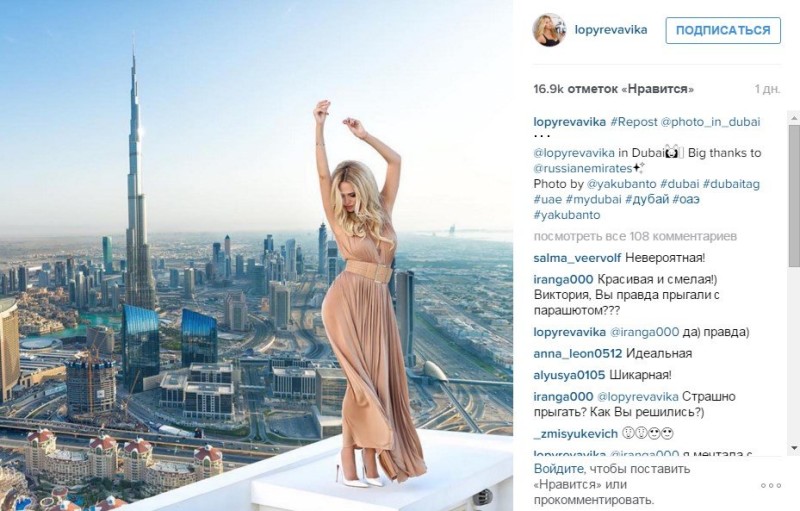Open the #дубай hashtag

coord(647,199)
